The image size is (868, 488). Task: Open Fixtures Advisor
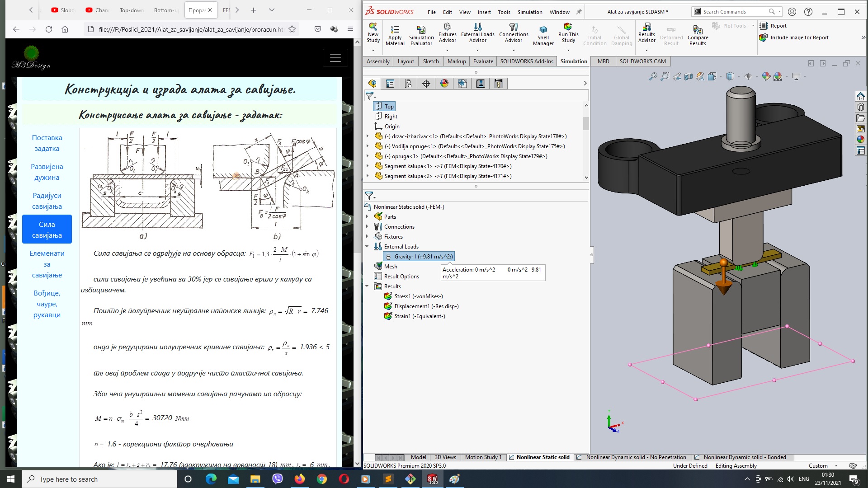click(x=447, y=33)
